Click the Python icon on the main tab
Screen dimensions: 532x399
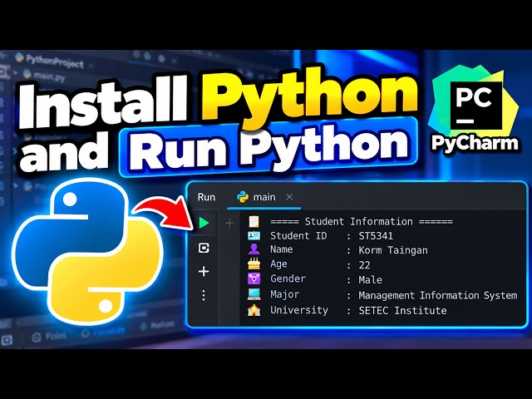[x=243, y=197]
